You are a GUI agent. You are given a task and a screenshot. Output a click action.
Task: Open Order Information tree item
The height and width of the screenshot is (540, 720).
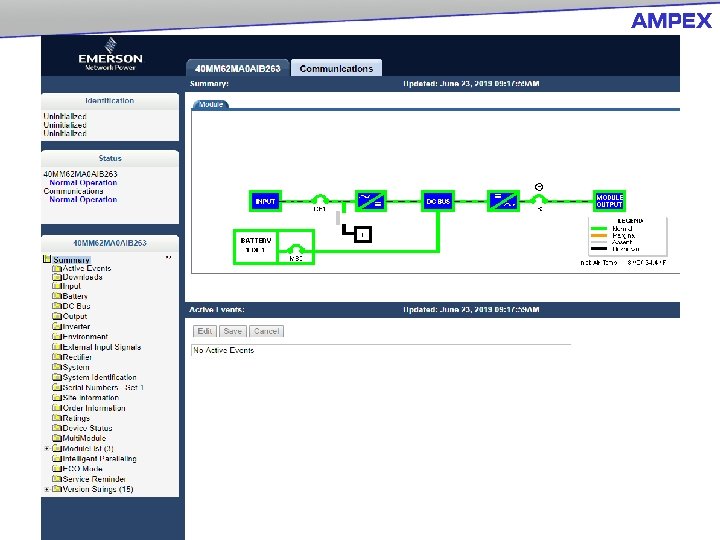94,408
